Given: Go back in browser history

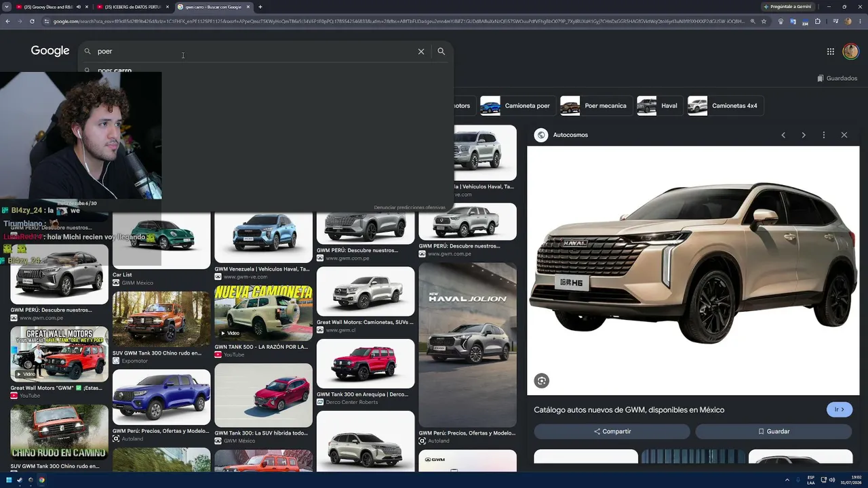Looking at the screenshot, I should 7,21.
